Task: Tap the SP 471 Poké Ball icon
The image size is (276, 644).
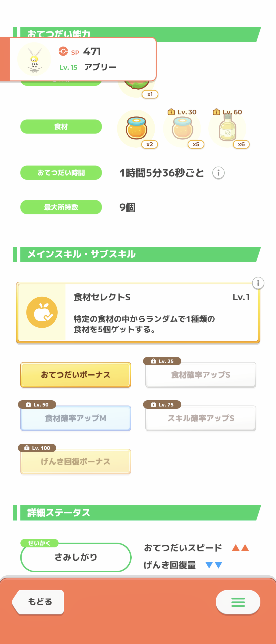Action: pos(63,51)
